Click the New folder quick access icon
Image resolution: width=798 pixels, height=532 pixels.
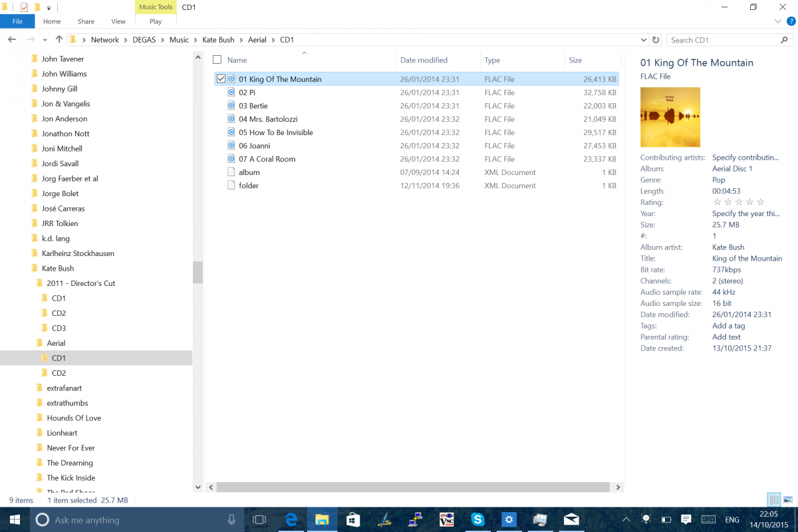tap(37, 7)
